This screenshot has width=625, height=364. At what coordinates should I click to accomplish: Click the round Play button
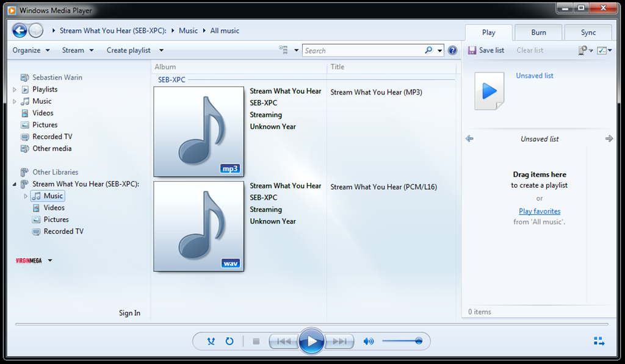[x=311, y=341]
